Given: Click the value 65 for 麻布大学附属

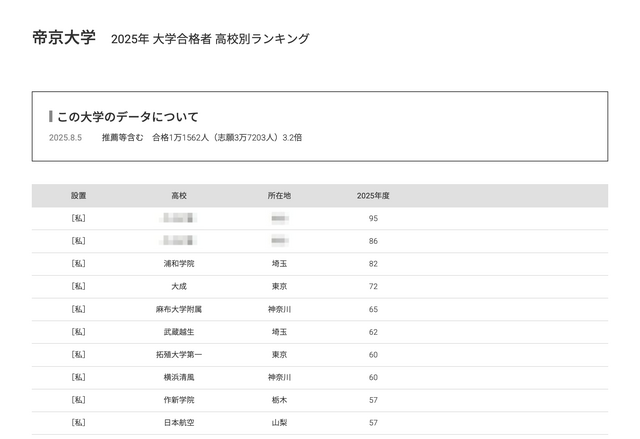Looking at the screenshot, I should (373, 309).
